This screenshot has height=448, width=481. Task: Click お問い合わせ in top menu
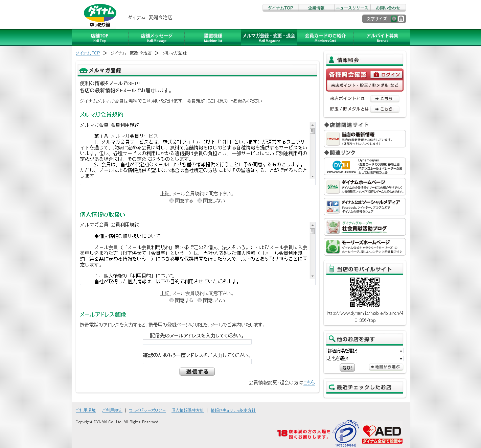pos(388,8)
